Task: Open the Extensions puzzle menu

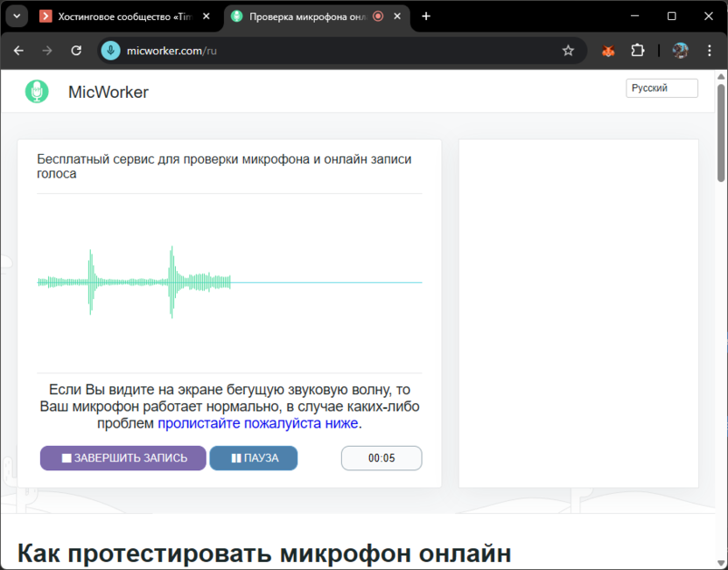Action: (638, 51)
